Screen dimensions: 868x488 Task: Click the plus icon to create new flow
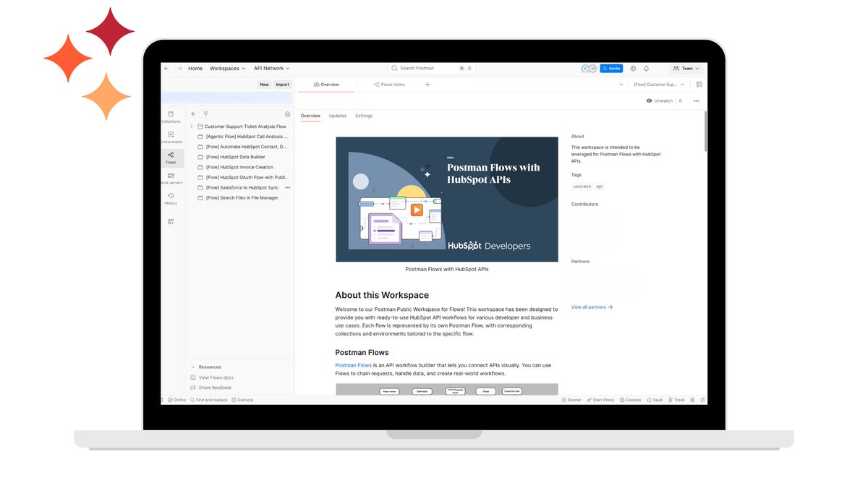click(x=193, y=114)
